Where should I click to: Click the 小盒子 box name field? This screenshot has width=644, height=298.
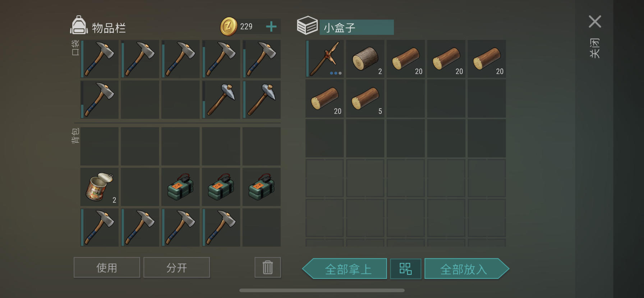[356, 27]
